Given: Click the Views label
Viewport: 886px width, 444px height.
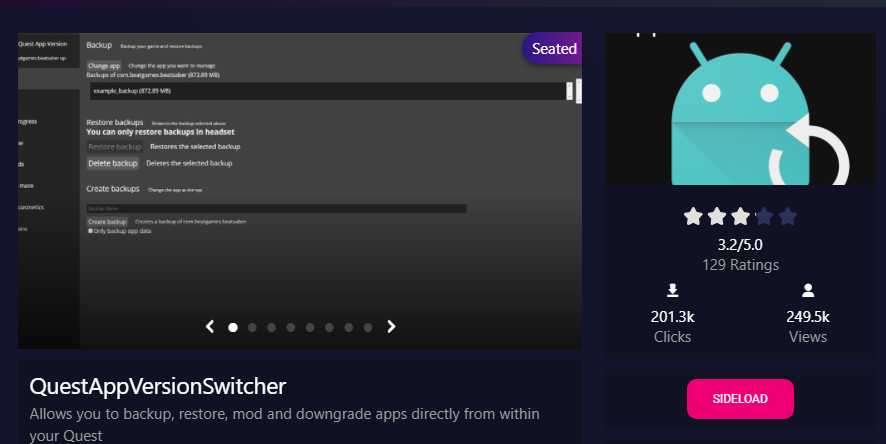Looking at the screenshot, I should [x=808, y=337].
